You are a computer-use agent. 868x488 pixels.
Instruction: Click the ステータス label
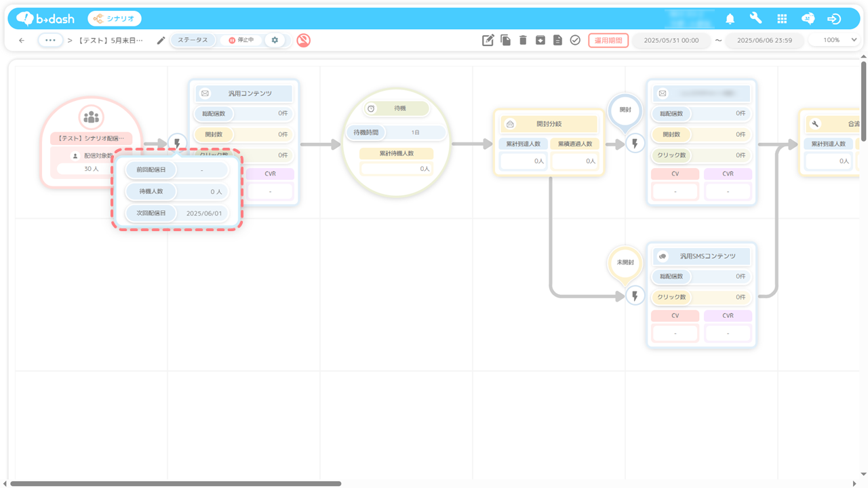(x=193, y=40)
